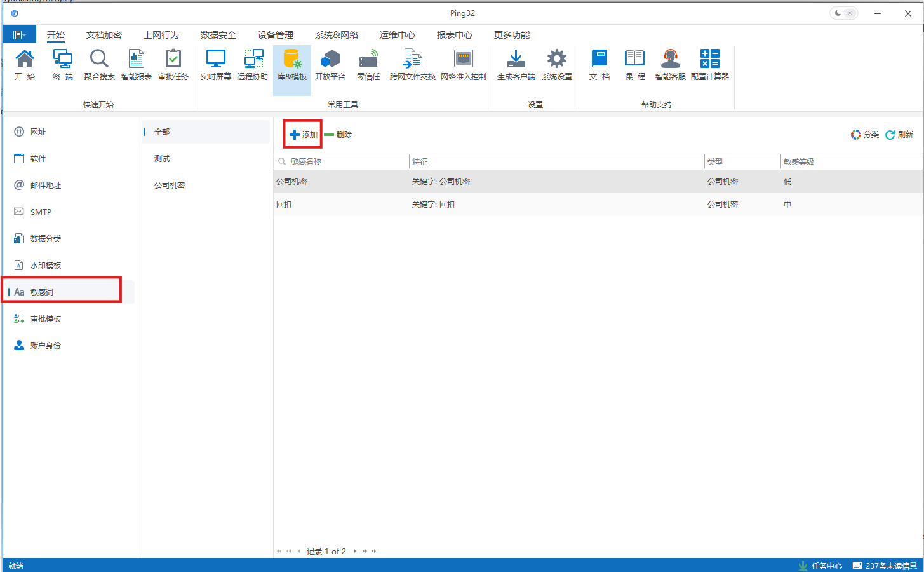924x572 pixels.
Task: Click the 添加 add button
Action: pyautogui.click(x=304, y=135)
